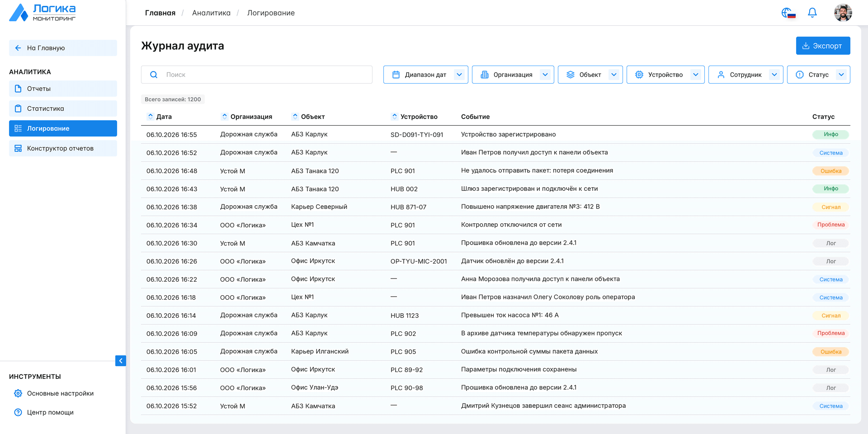Click device cell SD-D091-TYI-091

(417, 135)
